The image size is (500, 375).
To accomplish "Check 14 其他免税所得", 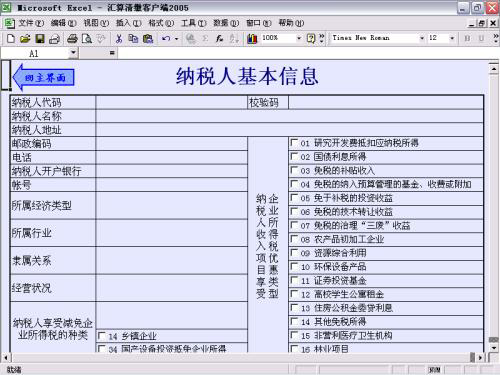I will coord(294,322).
